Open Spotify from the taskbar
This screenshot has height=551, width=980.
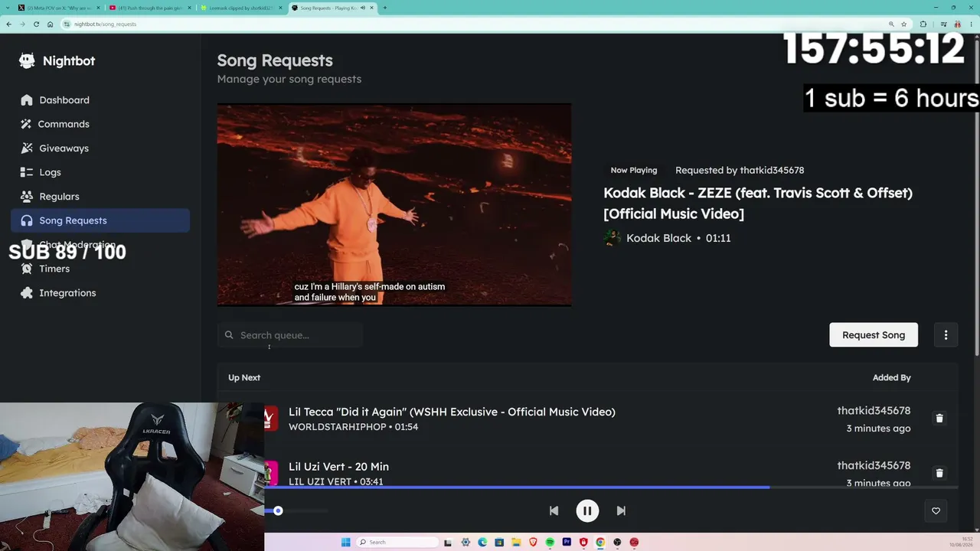(550, 543)
